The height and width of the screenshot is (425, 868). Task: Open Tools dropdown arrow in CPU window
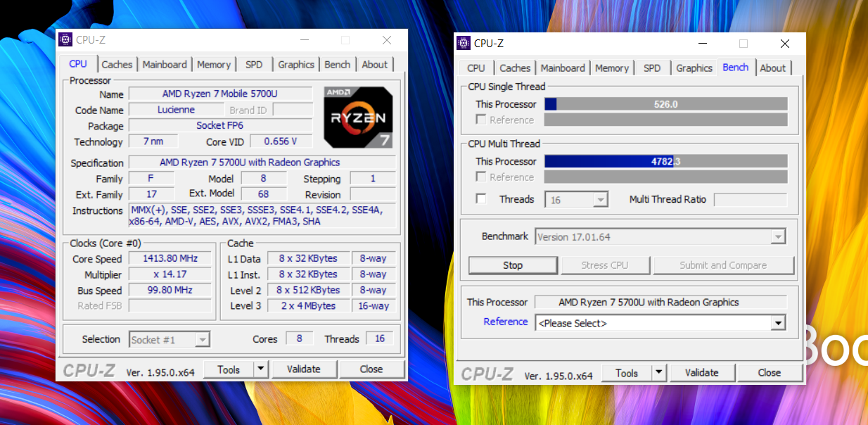(261, 369)
